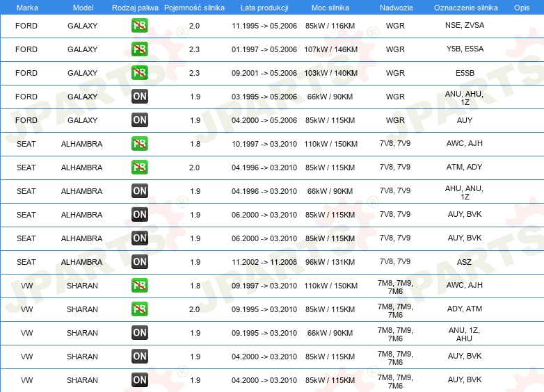Select engine code cell 'NSE, ZVSA'

click(x=465, y=25)
